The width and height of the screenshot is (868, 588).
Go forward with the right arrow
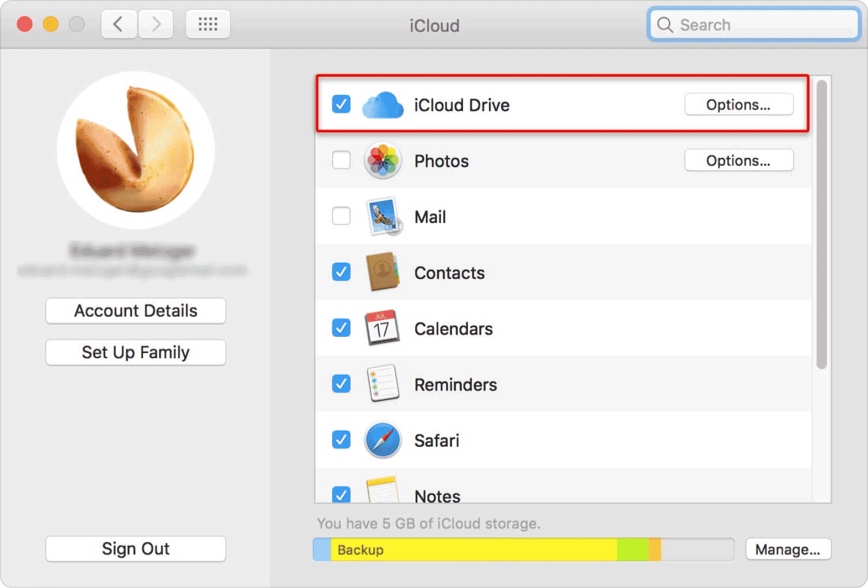(155, 24)
